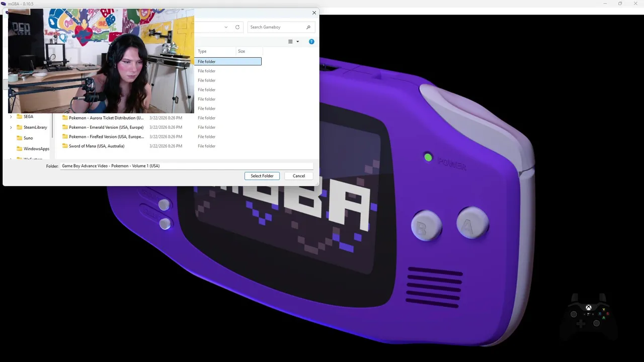Click the Sword of Mana folder icon
Image resolution: width=644 pixels, height=362 pixels.
[65, 146]
